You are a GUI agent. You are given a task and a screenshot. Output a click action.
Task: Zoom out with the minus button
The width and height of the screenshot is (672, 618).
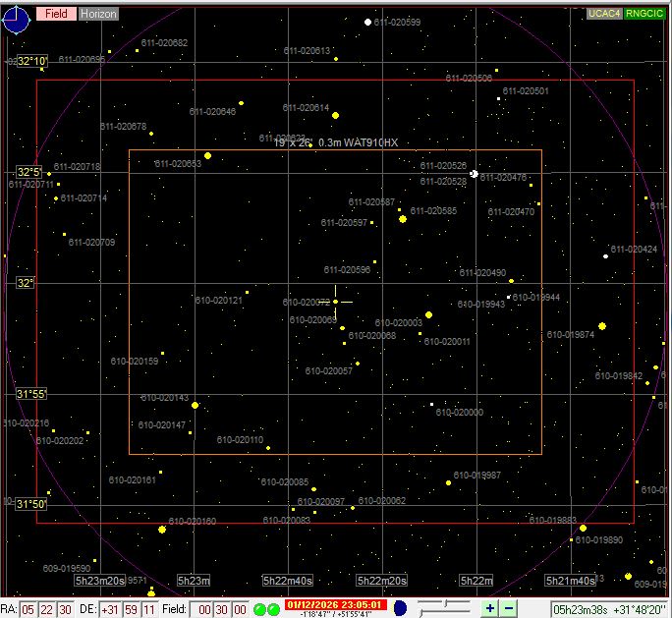click(x=508, y=609)
